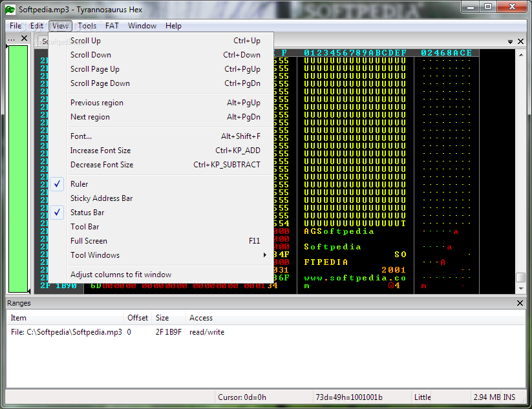Click the Tyrannosaurus Hex app icon
The height and width of the screenshot is (409, 532).
10,10
